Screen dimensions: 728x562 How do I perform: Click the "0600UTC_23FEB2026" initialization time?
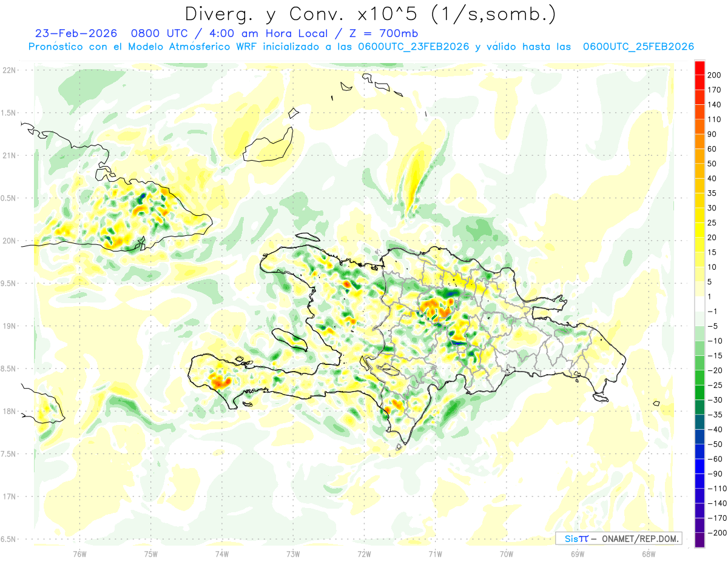pyautogui.click(x=414, y=47)
